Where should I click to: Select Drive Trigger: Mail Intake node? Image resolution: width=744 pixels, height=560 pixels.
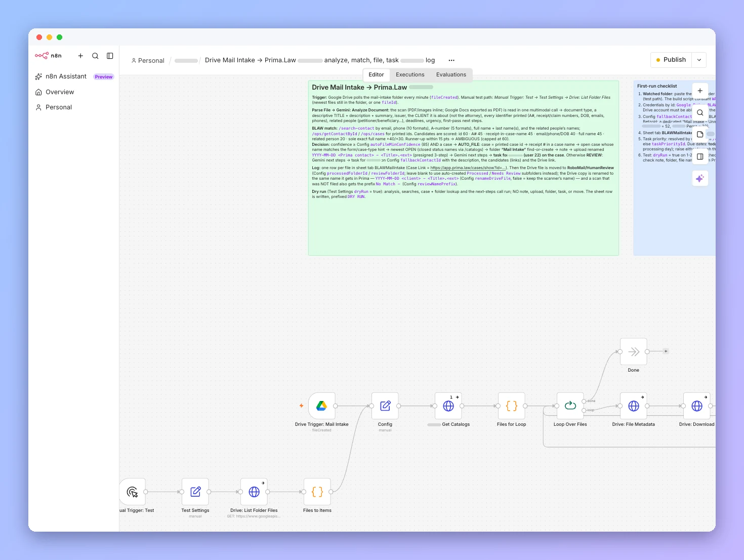(x=322, y=406)
